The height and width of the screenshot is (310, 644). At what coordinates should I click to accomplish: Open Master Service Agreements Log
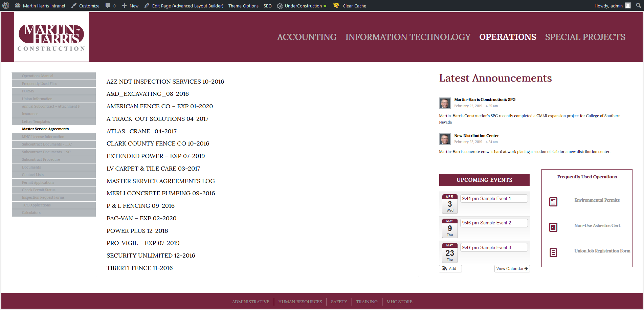[x=161, y=181]
